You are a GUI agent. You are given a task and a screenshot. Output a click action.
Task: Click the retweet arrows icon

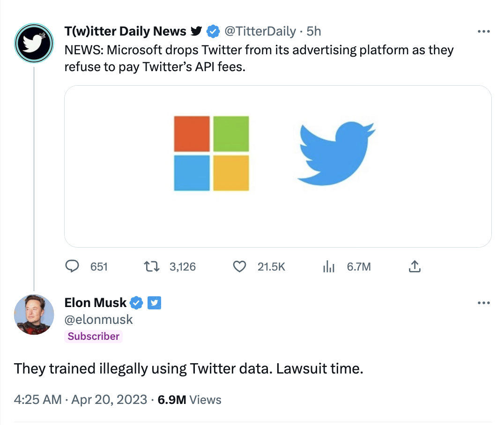pyautogui.click(x=151, y=267)
